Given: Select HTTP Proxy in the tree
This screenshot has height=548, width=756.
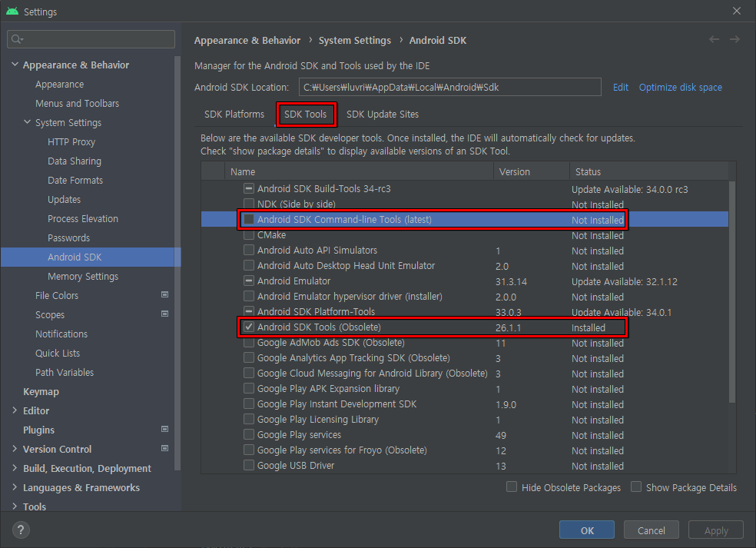Looking at the screenshot, I should click(x=71, y=142).
